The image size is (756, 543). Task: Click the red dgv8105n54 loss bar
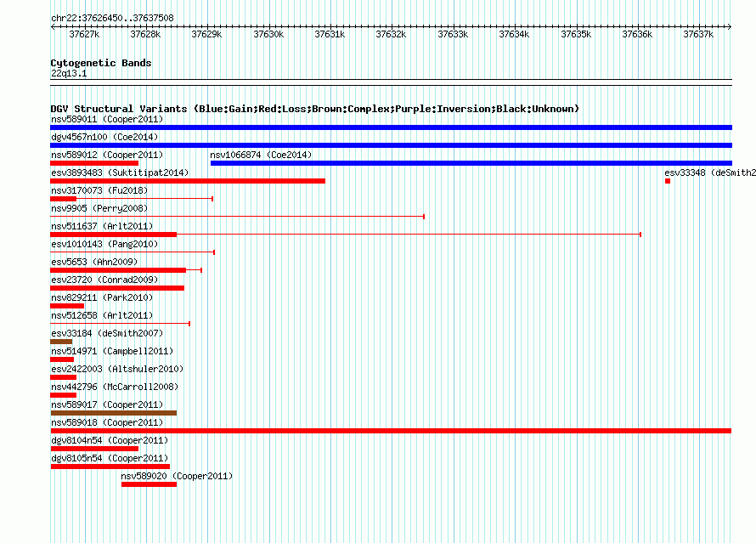pos(110,467)
